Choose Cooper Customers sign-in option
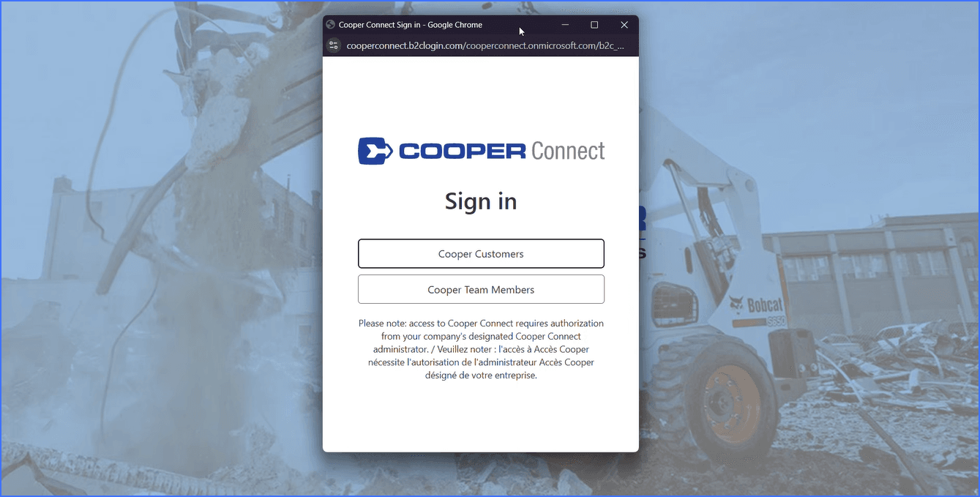The width and height of the screenshot is (980, 497). point(481,254)
